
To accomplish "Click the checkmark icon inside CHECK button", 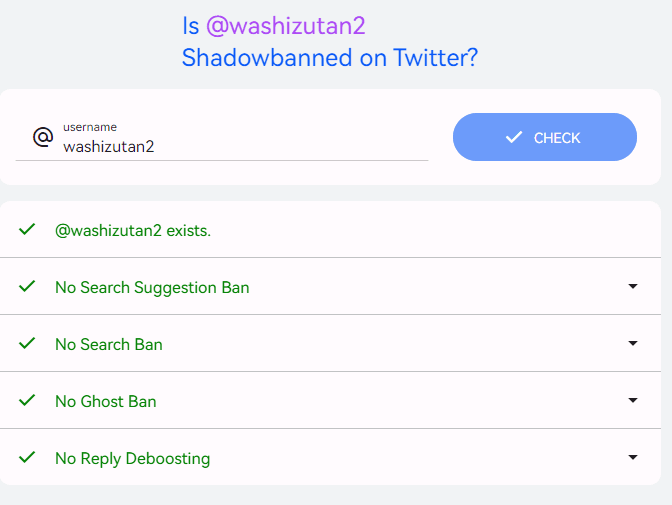I will [514, 137].
